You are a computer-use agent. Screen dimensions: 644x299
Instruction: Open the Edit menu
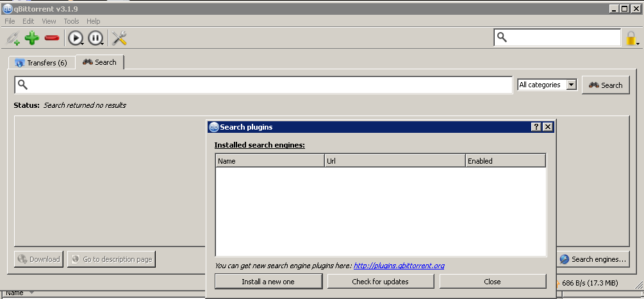28,21
